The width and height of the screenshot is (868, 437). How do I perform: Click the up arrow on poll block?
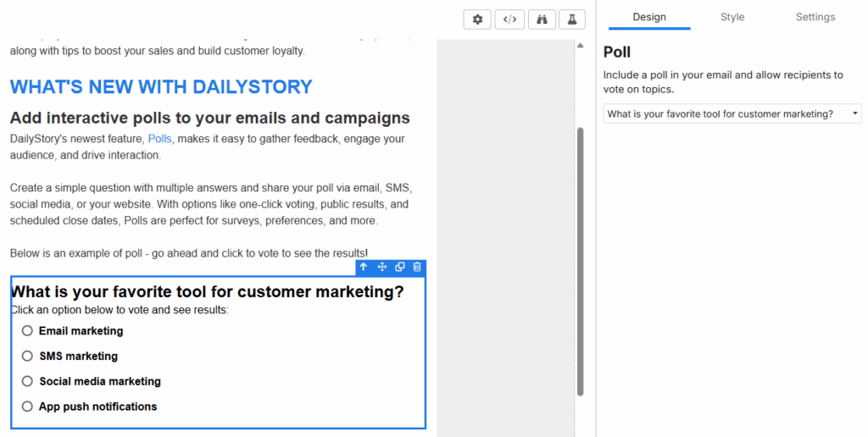[364, 267]
